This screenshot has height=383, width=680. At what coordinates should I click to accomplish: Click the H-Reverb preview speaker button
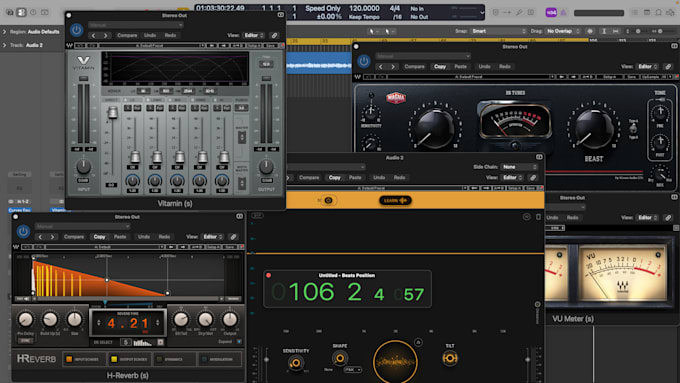point(23,299)
